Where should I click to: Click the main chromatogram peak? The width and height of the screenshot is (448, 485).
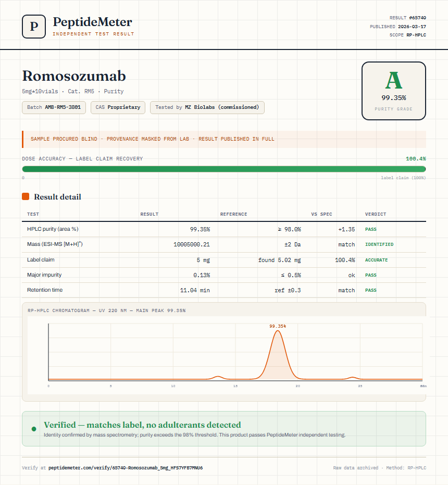point(278,356)
